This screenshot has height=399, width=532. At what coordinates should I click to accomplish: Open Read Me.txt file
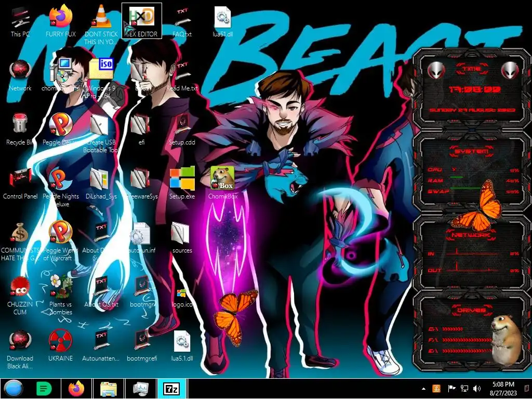coord(182,75)
